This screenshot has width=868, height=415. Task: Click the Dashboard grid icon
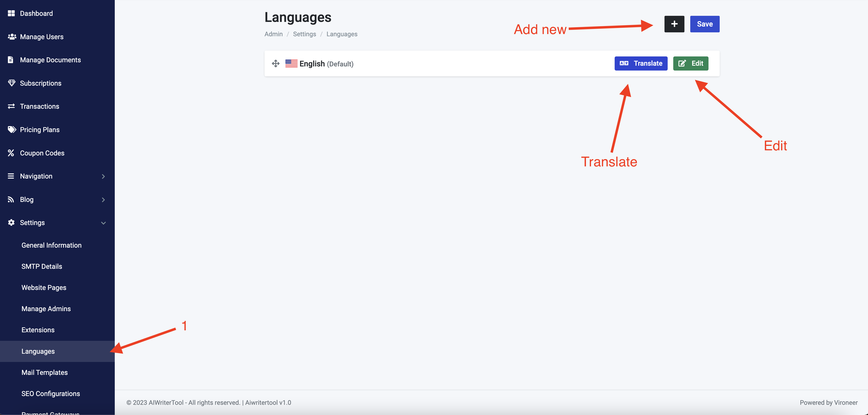point(11,13)
